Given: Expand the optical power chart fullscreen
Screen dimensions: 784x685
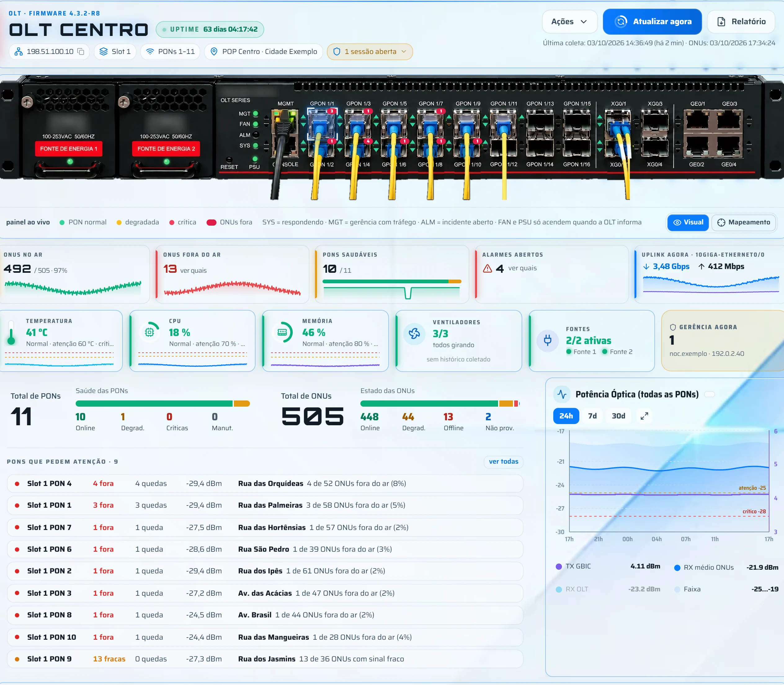Looking at the screenshot, I should 644,416.
